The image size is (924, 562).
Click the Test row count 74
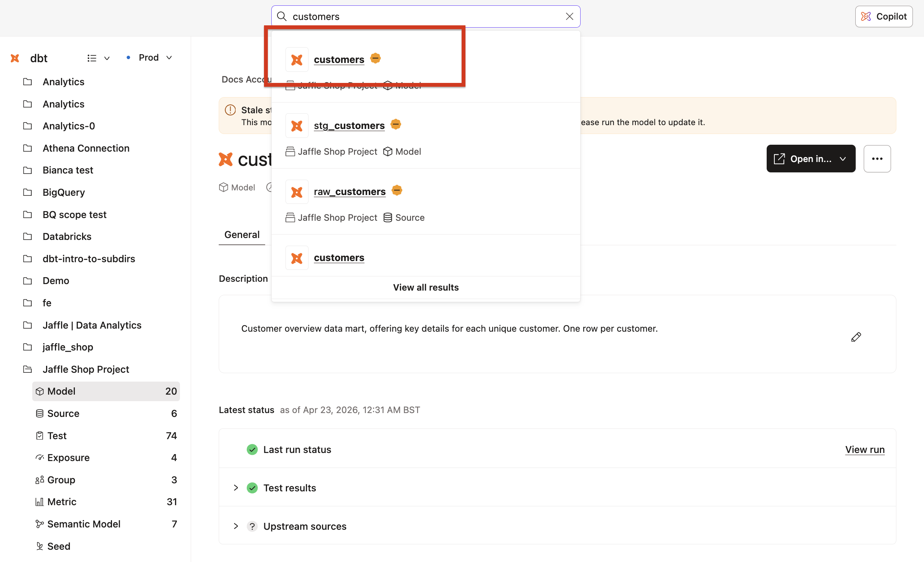pyautogui.click(x=171, y=436)
